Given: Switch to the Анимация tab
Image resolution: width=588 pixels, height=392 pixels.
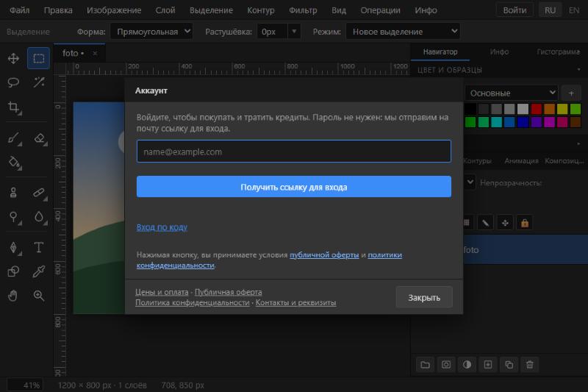Looking at the screenshot, I should coord(521,160).
